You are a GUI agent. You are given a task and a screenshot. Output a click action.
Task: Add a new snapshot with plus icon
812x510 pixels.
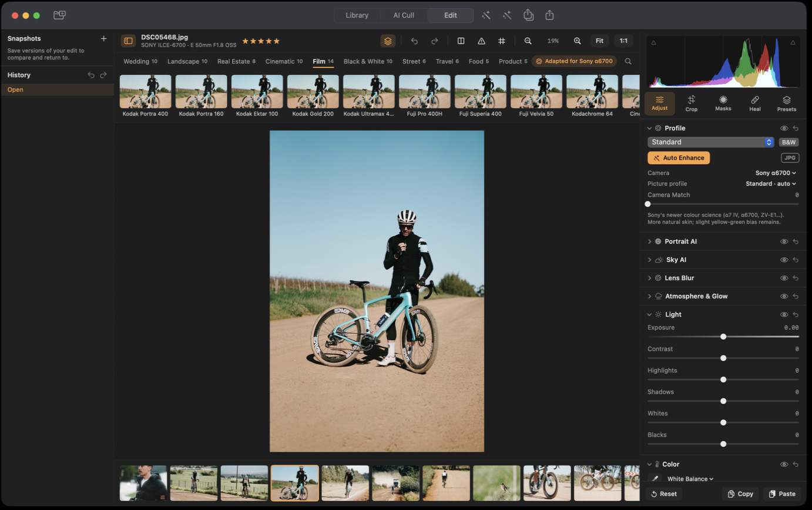click(x=103, y=38)
